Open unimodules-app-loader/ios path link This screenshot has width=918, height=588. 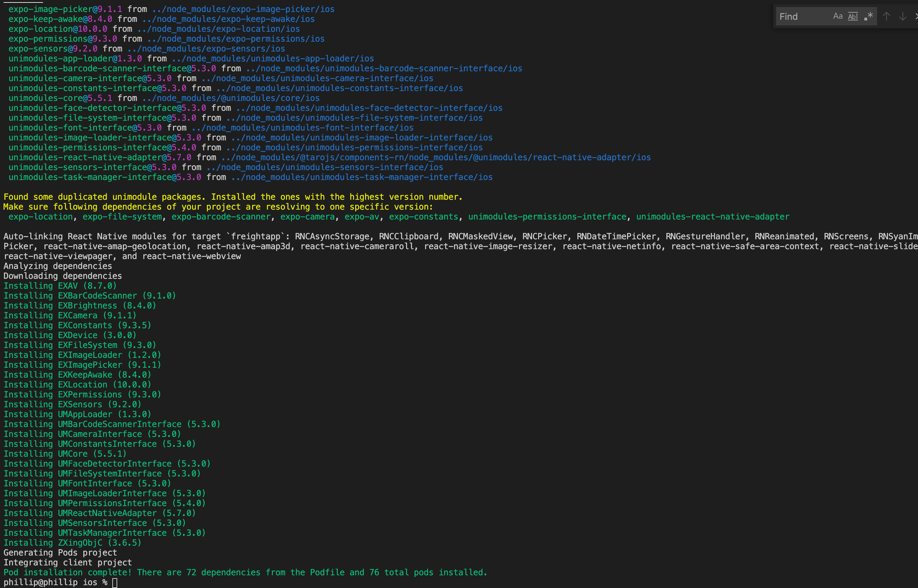point(273,59)
